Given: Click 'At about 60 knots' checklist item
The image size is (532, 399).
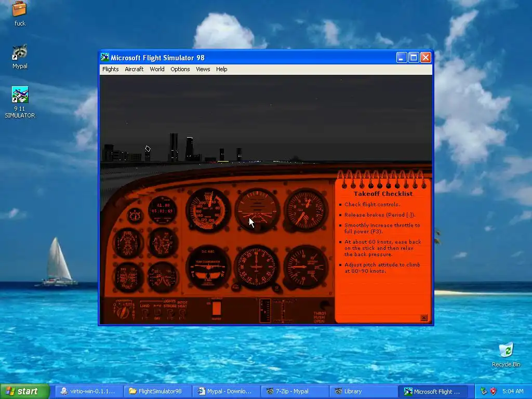Looking at the screenshot, I should tap(383, 248).
